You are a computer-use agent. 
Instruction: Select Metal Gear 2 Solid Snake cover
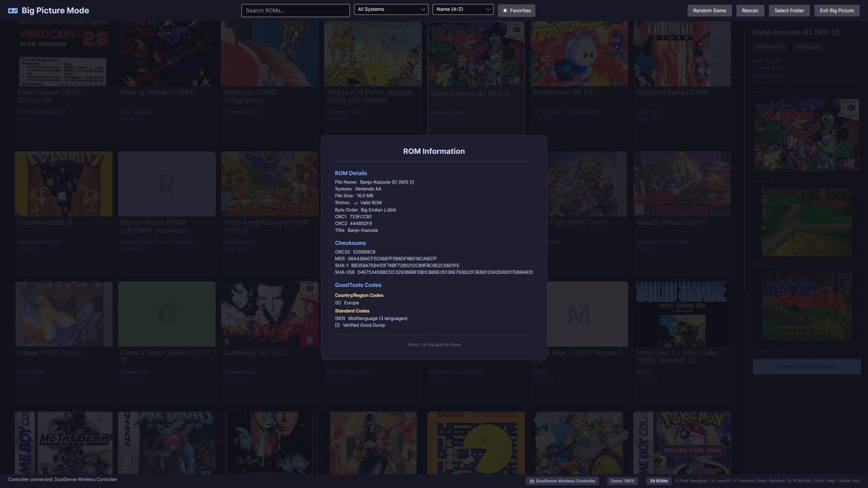pos(682,314)
